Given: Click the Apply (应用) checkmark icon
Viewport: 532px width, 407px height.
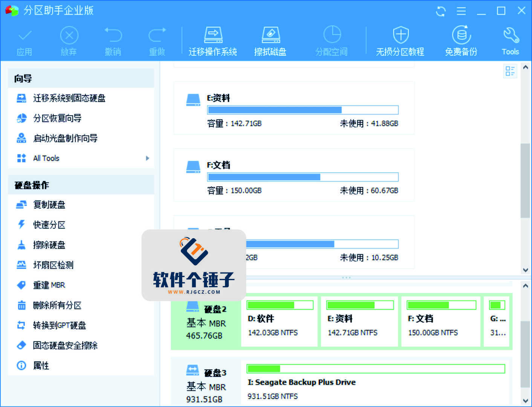Looking at the screenshot, I should (x=24, y=36).
